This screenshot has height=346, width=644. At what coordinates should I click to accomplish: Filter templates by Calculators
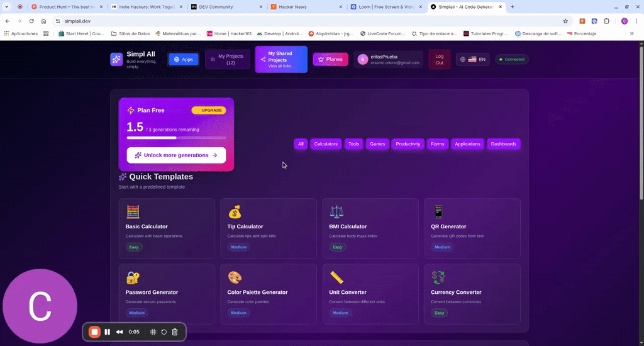coord(326,144)
